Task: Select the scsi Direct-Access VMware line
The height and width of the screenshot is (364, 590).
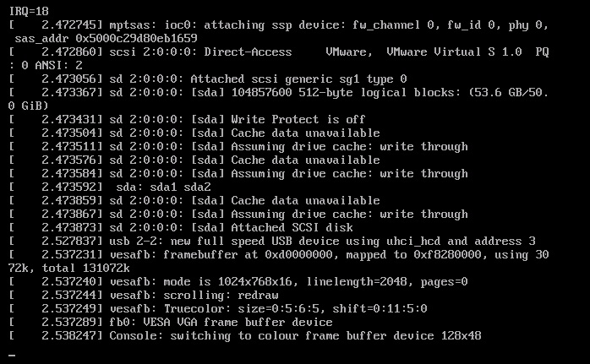Action: (x=278, y=52)
